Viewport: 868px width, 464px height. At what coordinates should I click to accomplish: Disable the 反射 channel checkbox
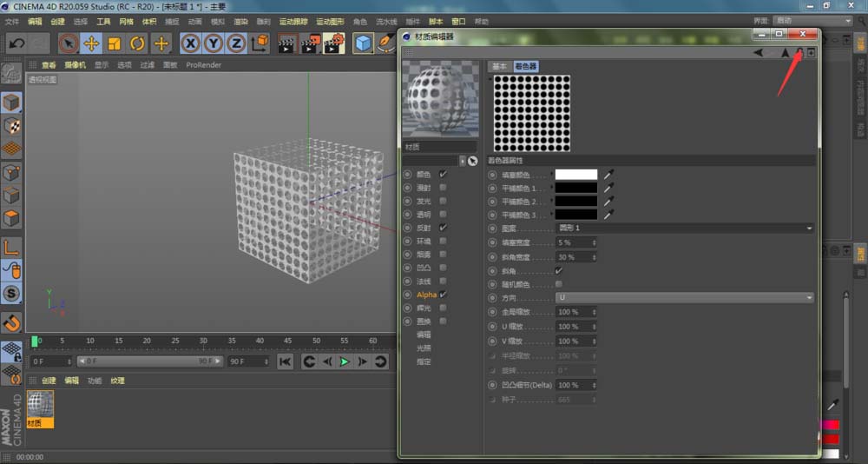pyautogui.click(x=443, y=228)
